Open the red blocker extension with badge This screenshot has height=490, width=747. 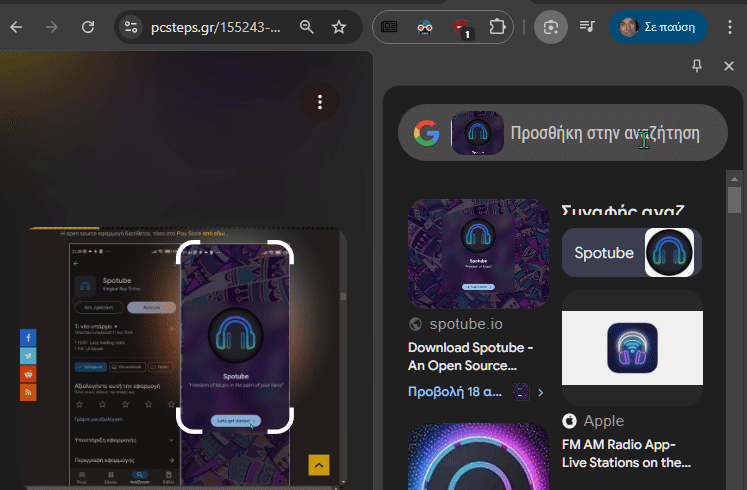[461, 28]
